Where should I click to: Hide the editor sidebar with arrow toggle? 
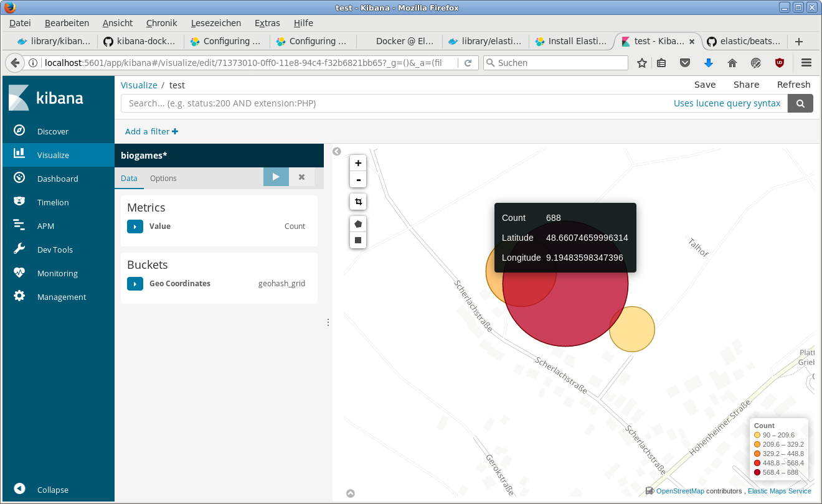point(337,152)
